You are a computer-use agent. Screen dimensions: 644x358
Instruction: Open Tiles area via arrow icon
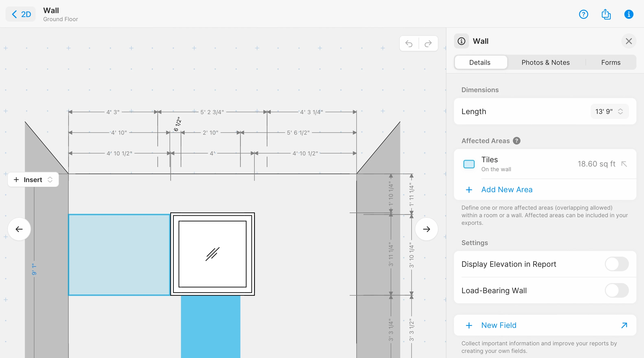coord(624,164)
